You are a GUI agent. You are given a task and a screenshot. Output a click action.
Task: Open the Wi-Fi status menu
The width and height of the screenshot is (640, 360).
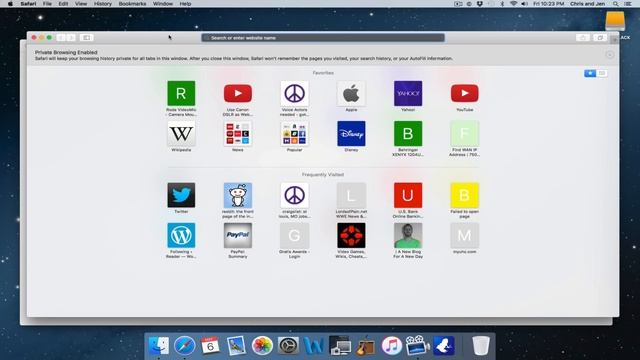point(513,4)
